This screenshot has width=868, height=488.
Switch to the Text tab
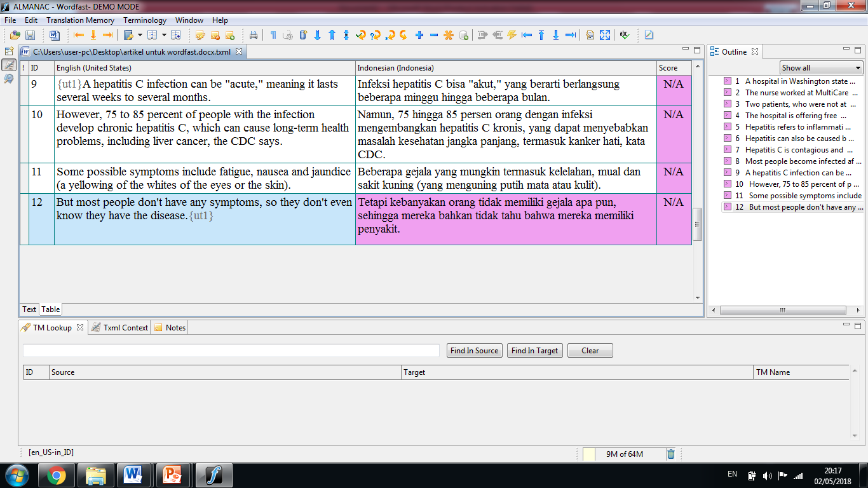coord(29,309)
